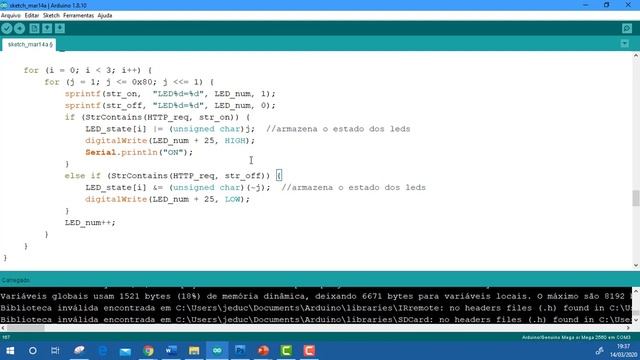Click the board info 'Arduino/Genuino Mega' status text

(576, 338)
